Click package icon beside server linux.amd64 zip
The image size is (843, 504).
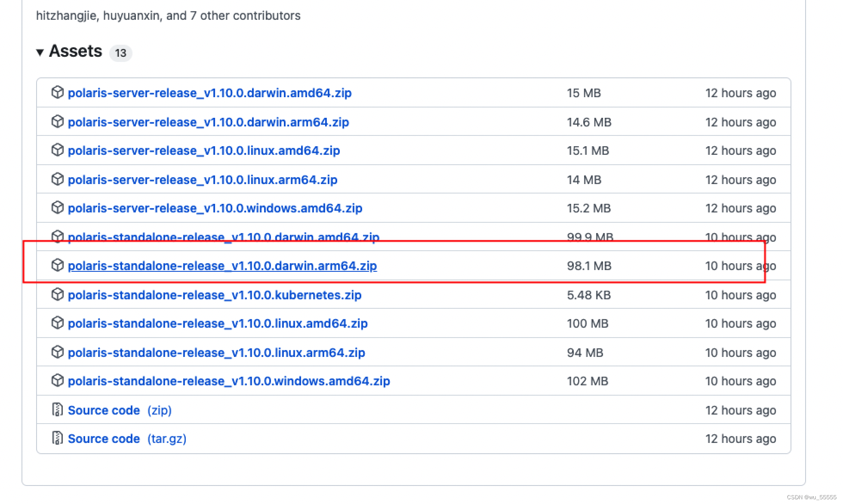point(57,150)
